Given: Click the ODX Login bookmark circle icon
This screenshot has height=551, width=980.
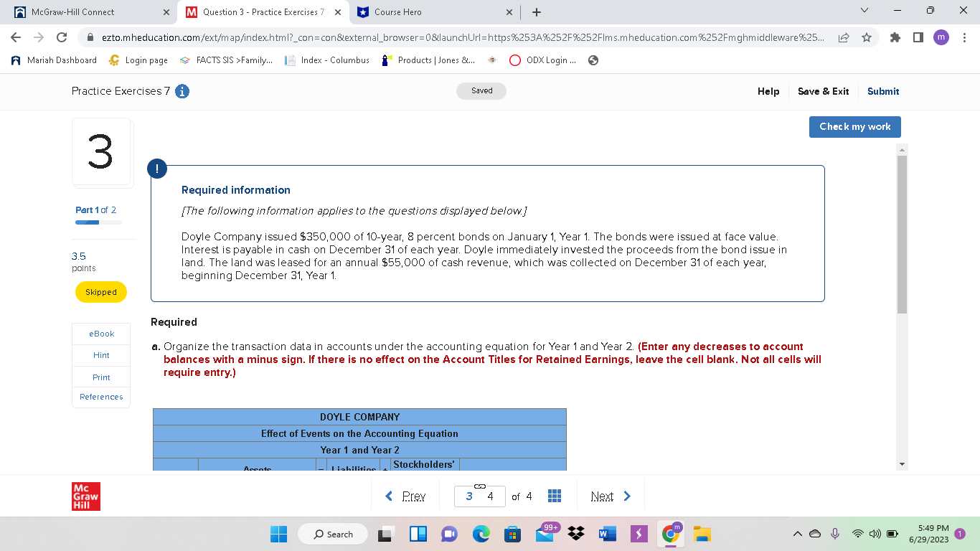Looking at the screenshot, I should coord(516,60).
